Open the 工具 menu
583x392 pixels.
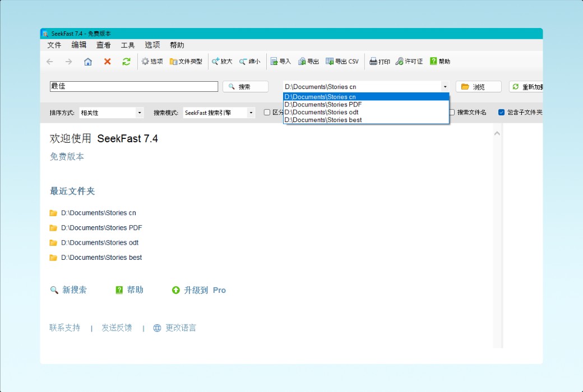pos(128,45)
